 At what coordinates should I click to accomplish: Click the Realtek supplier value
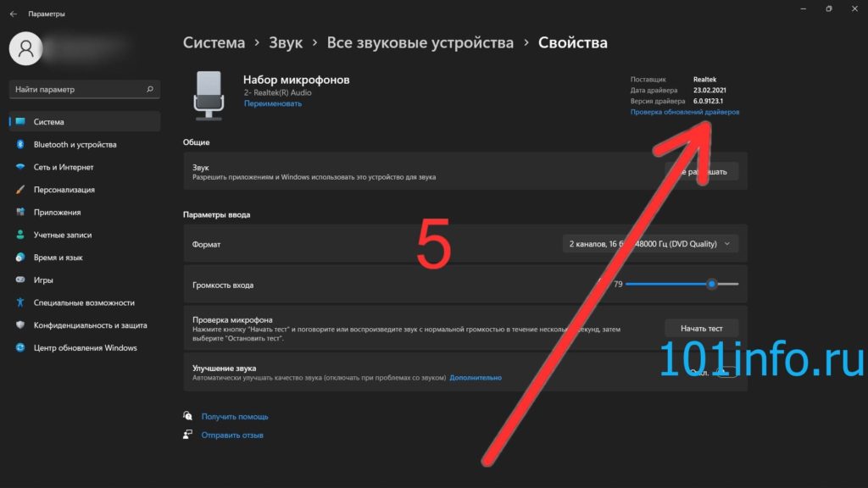click(704, 80)
